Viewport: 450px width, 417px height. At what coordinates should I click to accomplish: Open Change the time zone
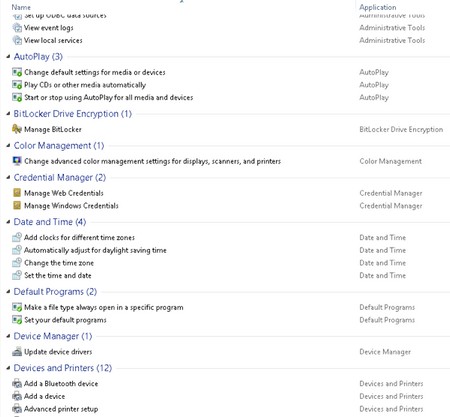click(59, 263)
